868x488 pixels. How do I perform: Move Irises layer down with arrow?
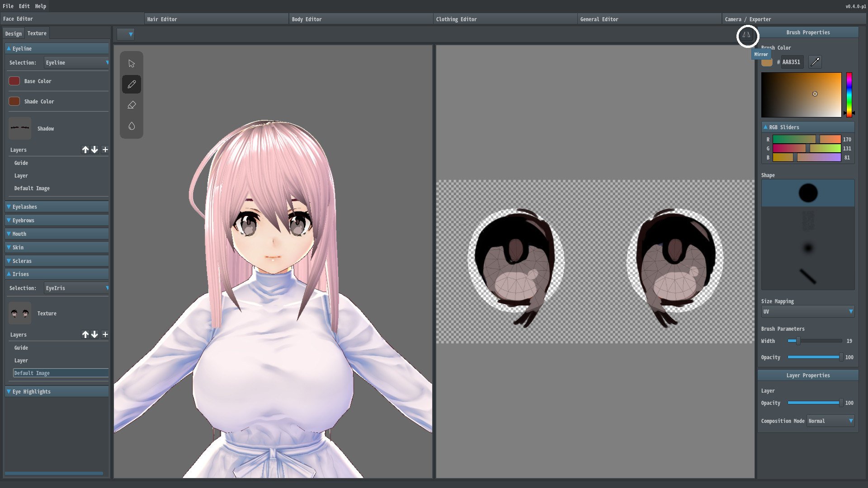tap(94, 334)
